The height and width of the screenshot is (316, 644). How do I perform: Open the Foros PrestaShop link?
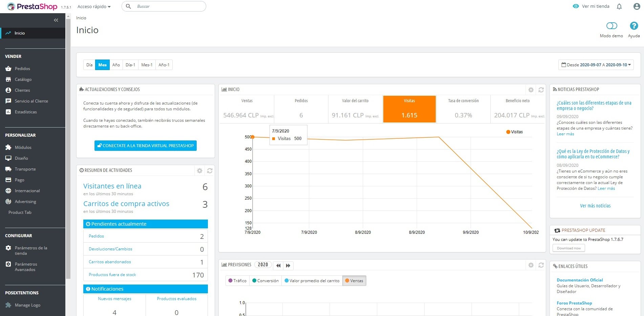[x=574, y=303]
